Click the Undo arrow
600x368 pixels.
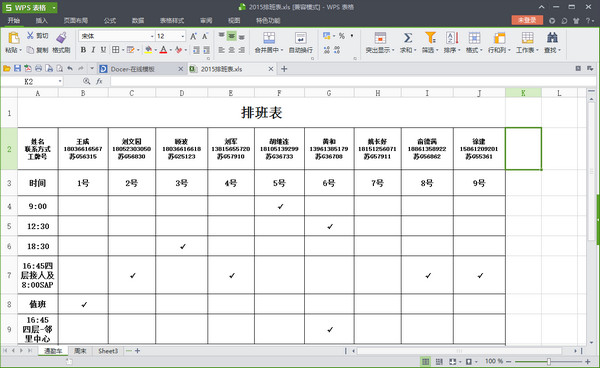coord(70,68)
